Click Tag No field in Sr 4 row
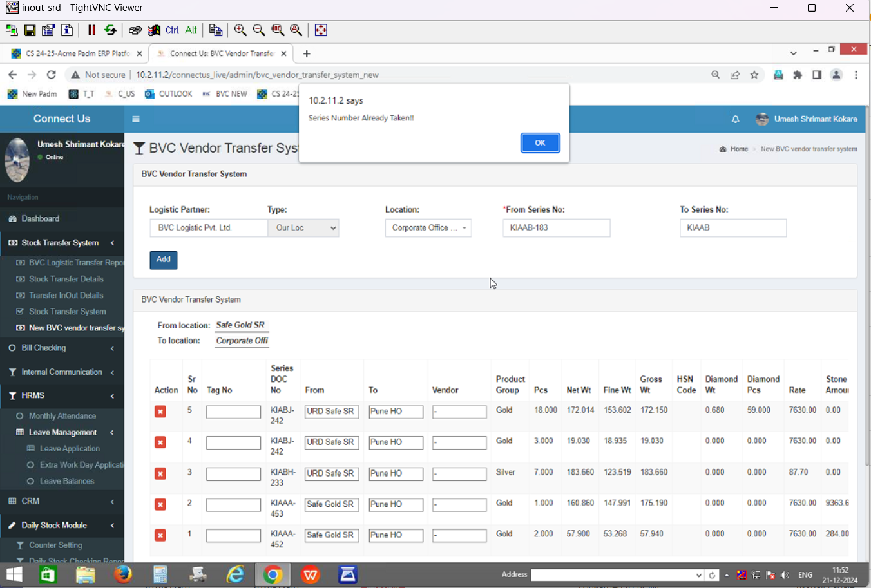 [233, 442]
